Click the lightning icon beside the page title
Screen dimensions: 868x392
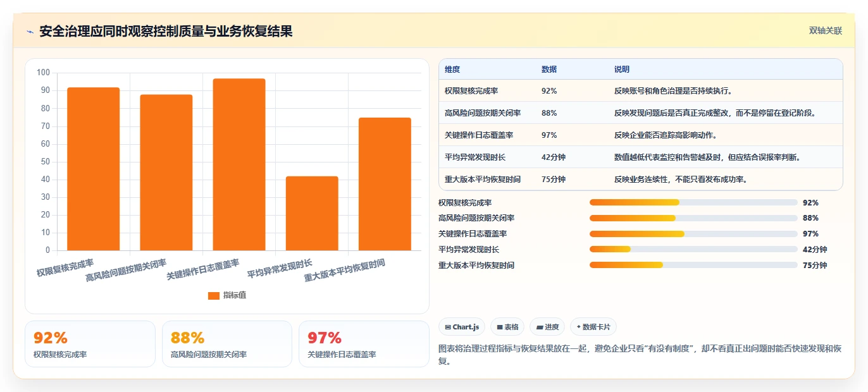(30, 32)
